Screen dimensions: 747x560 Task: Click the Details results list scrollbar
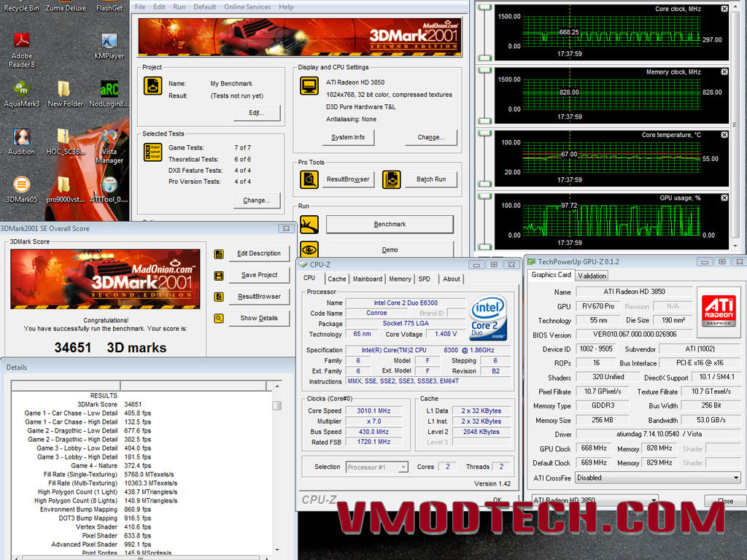(x=276, y=467)
